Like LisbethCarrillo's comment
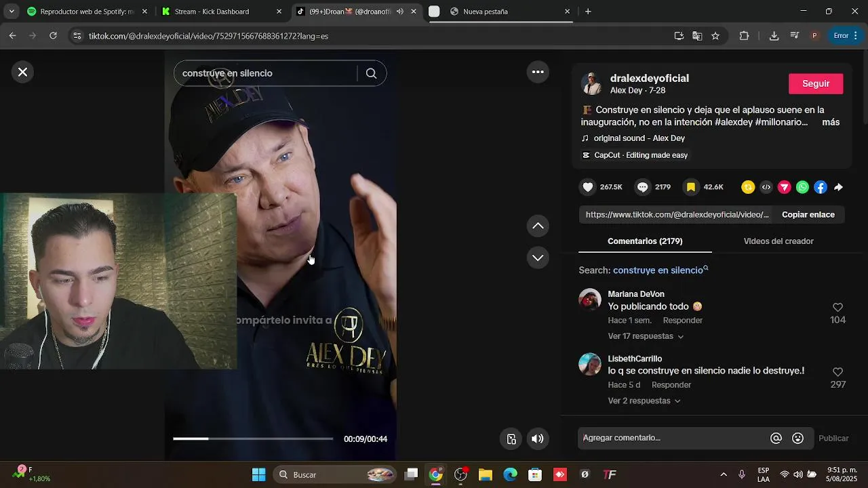This screenshot has width=868, height=488. [837, 372]
